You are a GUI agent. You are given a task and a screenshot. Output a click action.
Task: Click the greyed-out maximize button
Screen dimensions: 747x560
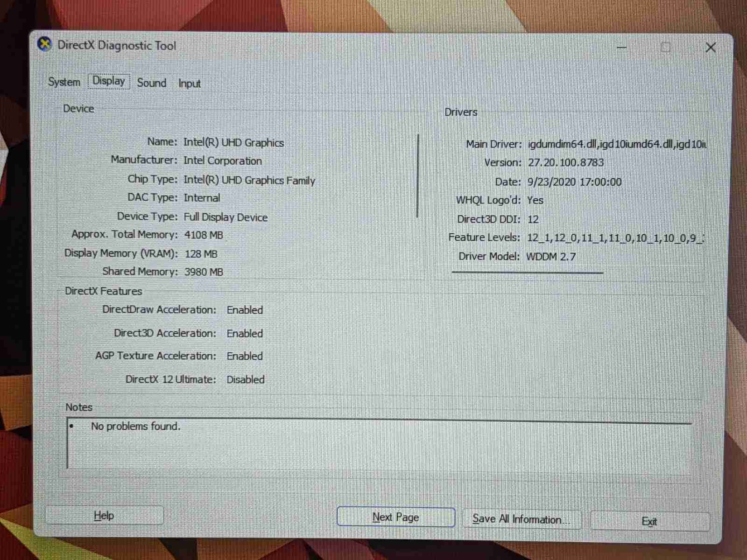pyautogui.click(x=666, y=47)
